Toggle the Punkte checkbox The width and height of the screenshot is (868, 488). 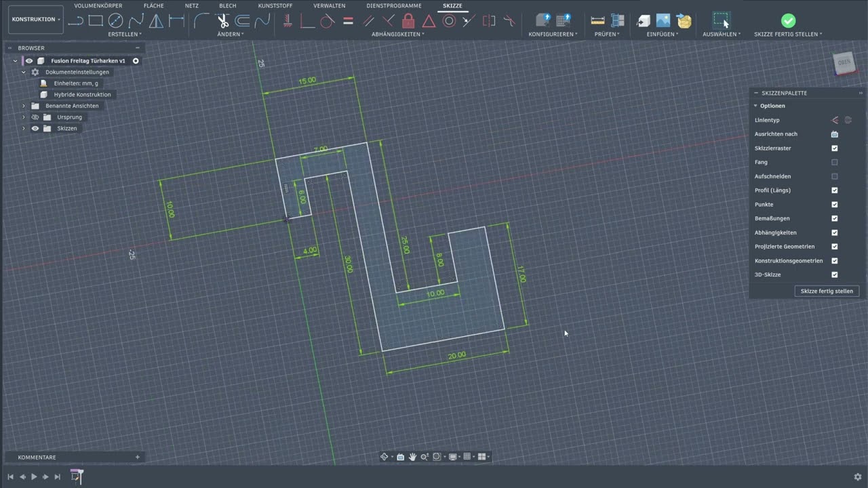tap(835, 205)
